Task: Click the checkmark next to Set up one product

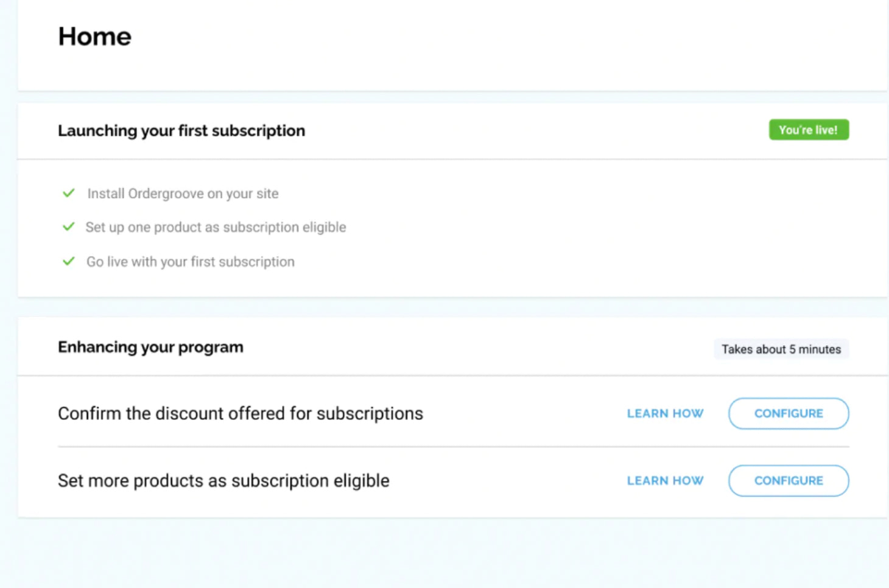Action: (x=69, y=226)
